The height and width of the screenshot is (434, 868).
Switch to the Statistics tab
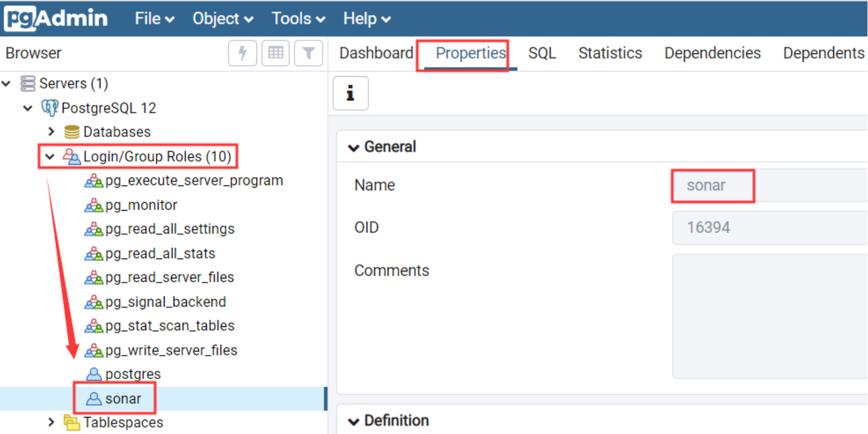(610, 53)
